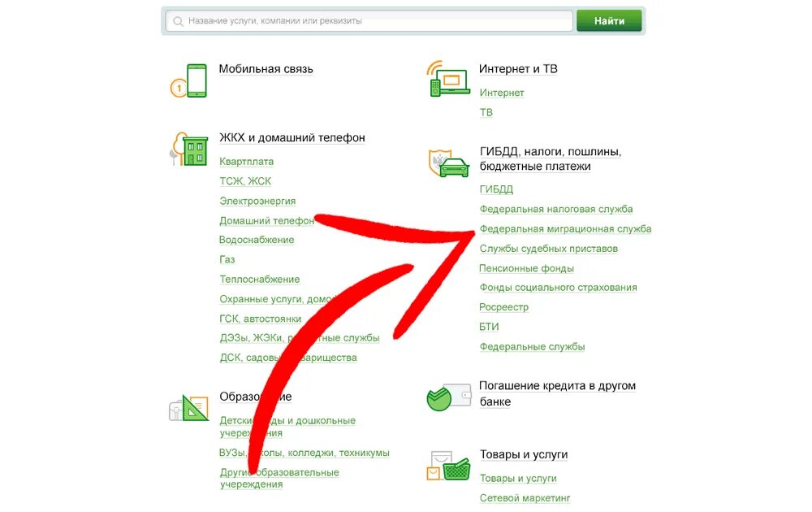The width and height of the screenshot is (812, 512).
Task: Click the car with shield icon
Action: pyautogui.click(x=448, y=163)
